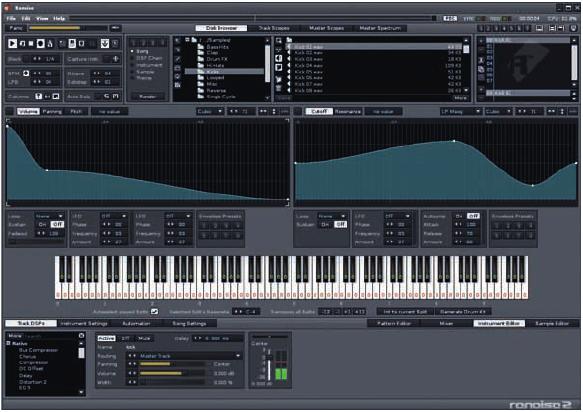Adjust the track Volume slider
Image resolution: width=583 pixels, height=412 pixels.
click(171, 373)
